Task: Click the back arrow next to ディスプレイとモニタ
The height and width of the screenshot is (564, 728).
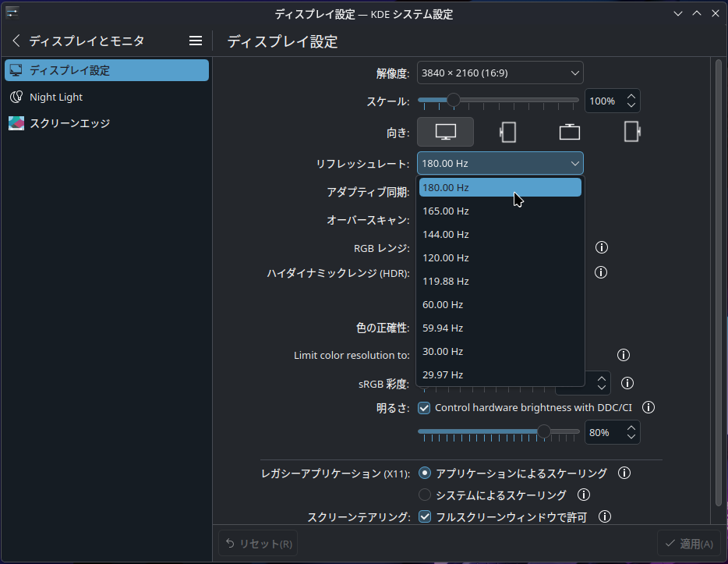Action: tap(16, 41)
